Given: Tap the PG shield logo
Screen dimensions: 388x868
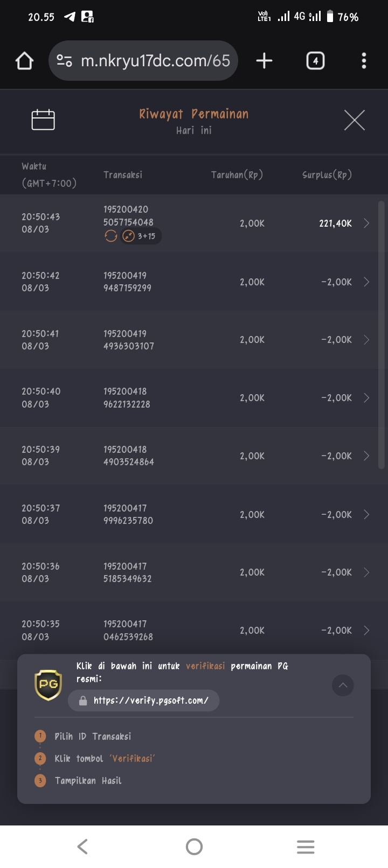Looking at the screenshot, I should pyautogui.click(x=48, y=685).
